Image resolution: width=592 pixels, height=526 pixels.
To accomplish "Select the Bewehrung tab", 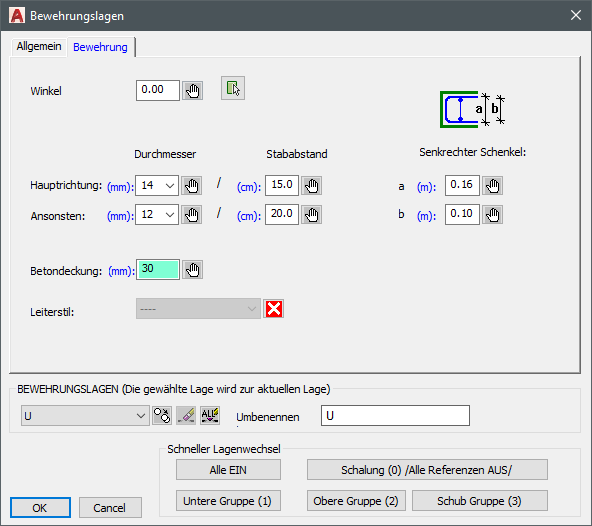I will click(100, 47).
